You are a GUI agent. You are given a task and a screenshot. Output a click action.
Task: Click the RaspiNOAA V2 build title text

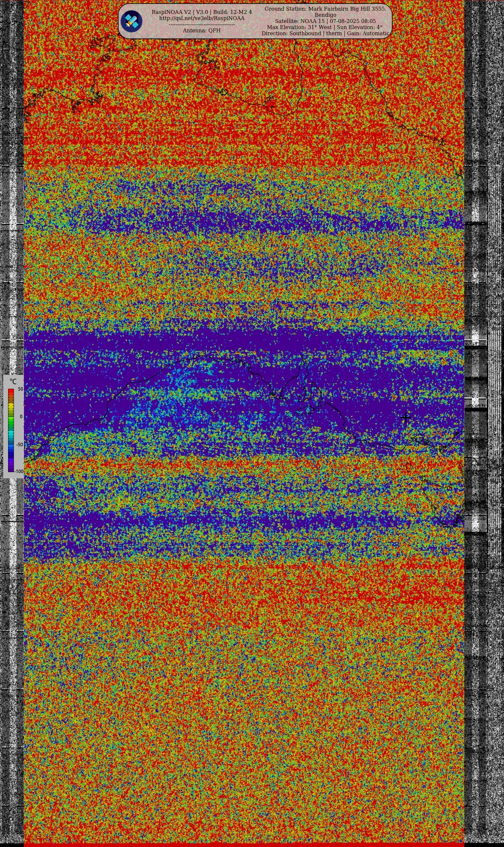coord(202,12)
